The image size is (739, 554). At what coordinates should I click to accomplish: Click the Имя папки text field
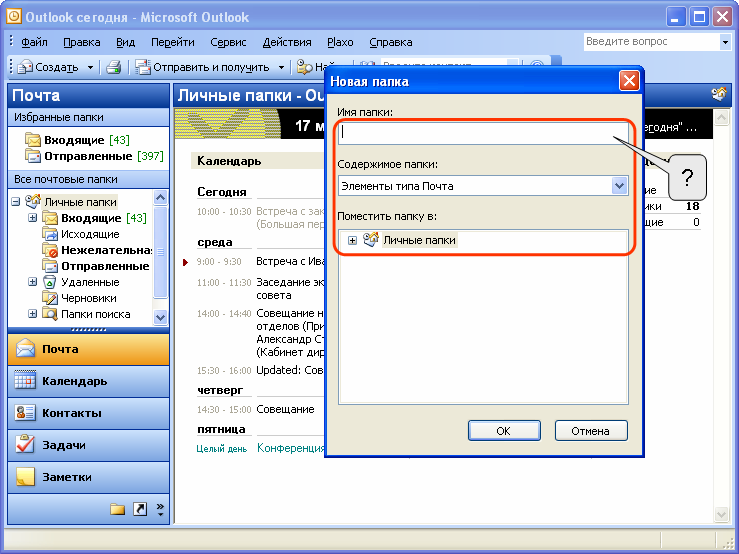point(483,132)
